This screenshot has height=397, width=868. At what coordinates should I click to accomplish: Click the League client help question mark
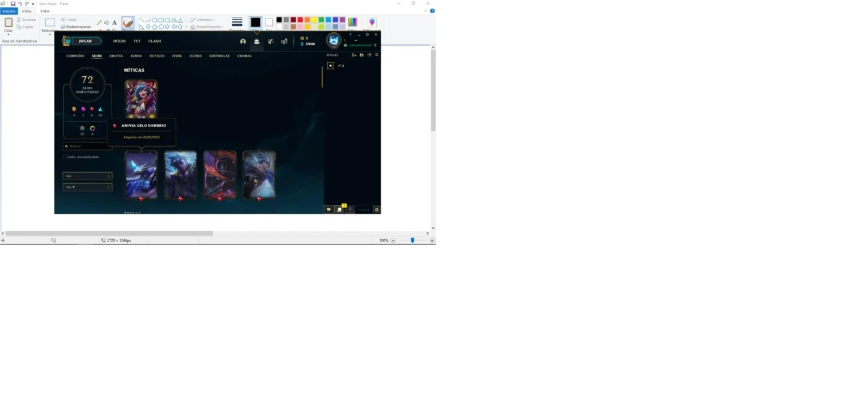[350, 35]
